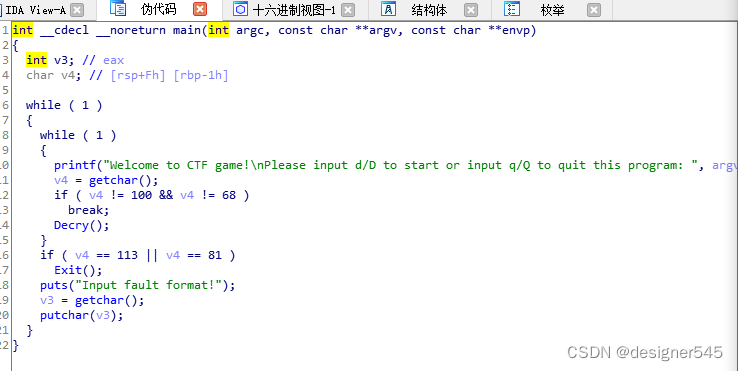This screenshot has width=738, height=371.
Task: Click the 'break;' statement
Action: click(x=89, y=210)
